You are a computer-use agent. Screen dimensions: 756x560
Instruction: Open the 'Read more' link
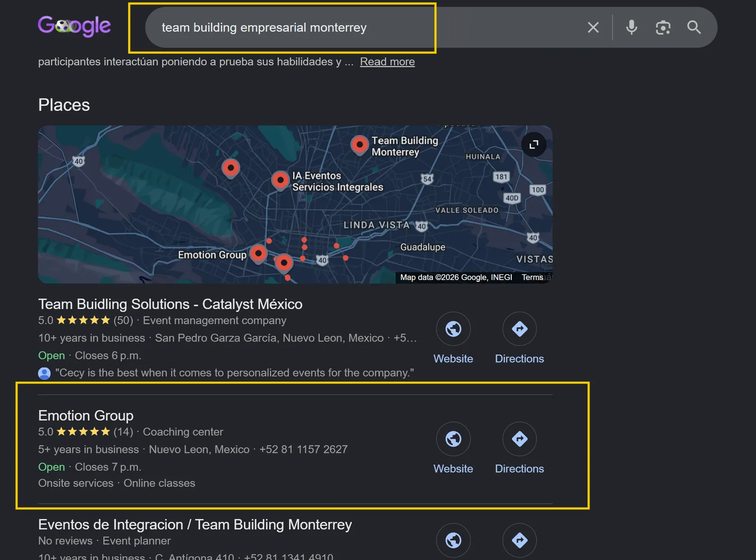(x=387, y=62)
